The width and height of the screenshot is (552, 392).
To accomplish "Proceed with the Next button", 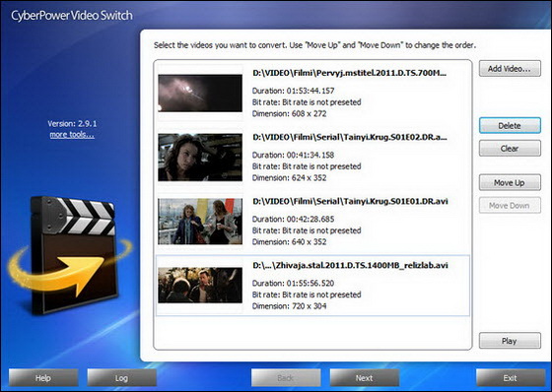I will 365,378.
